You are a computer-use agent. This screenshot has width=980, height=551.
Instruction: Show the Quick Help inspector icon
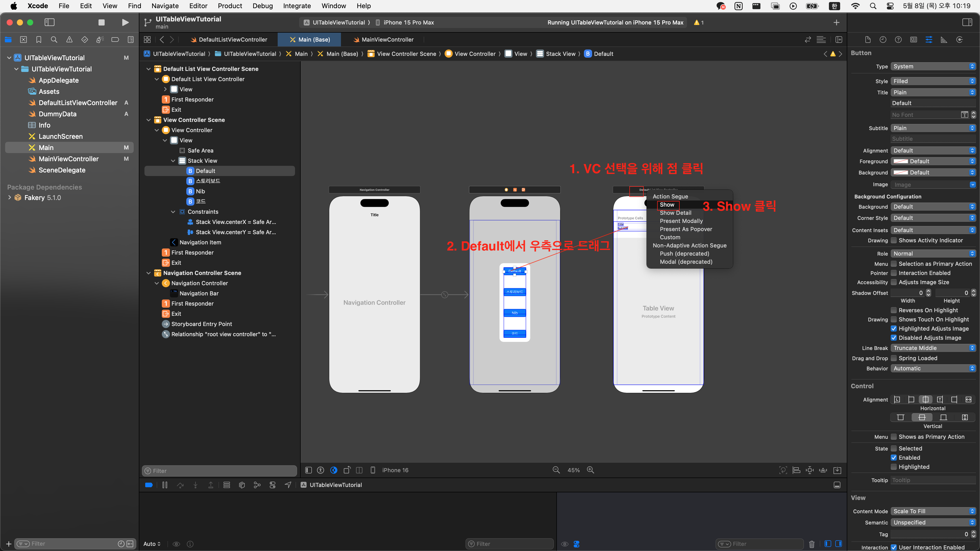click(x=898, y=40)
